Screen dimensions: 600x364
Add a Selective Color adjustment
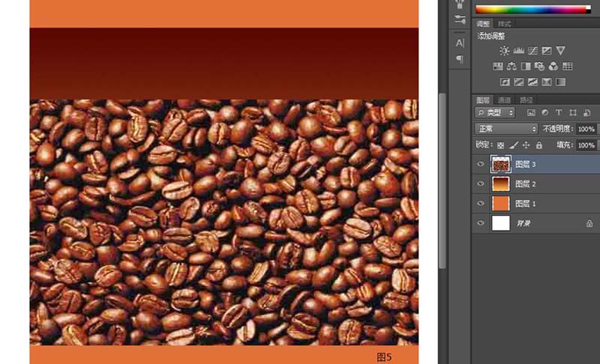tap(547, 82)
